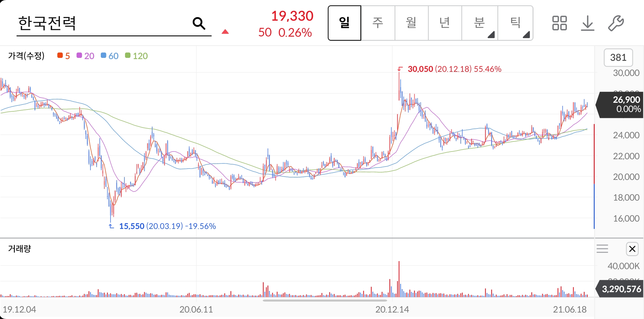Select the 일 daily chart tab

click(344, 23)
